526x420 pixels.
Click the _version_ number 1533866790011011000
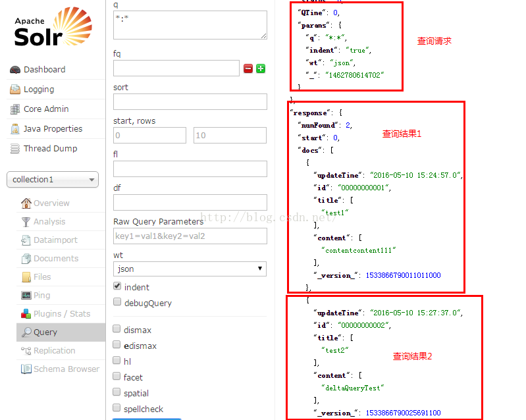point(403,275)
